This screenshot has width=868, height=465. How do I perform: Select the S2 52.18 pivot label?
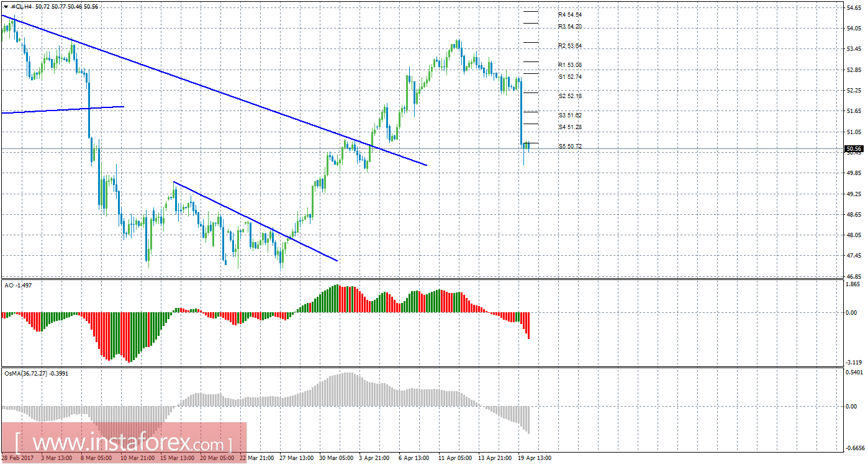tap(569, 96)
